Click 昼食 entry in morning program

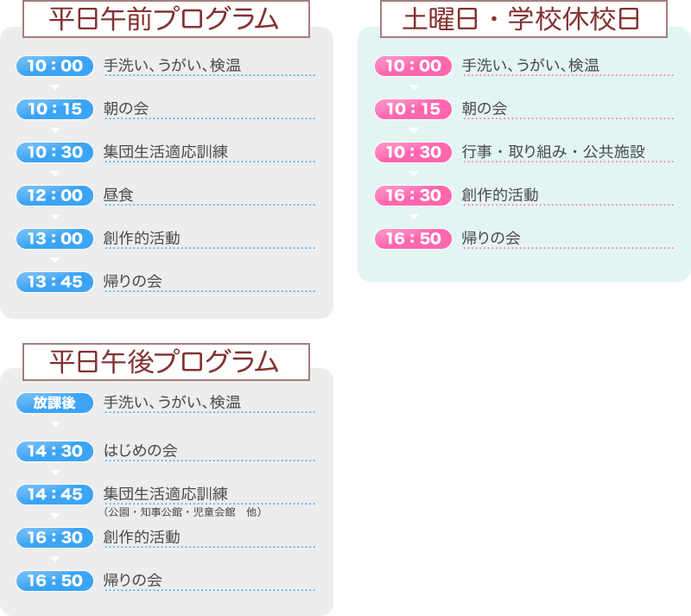coord(118,195)
